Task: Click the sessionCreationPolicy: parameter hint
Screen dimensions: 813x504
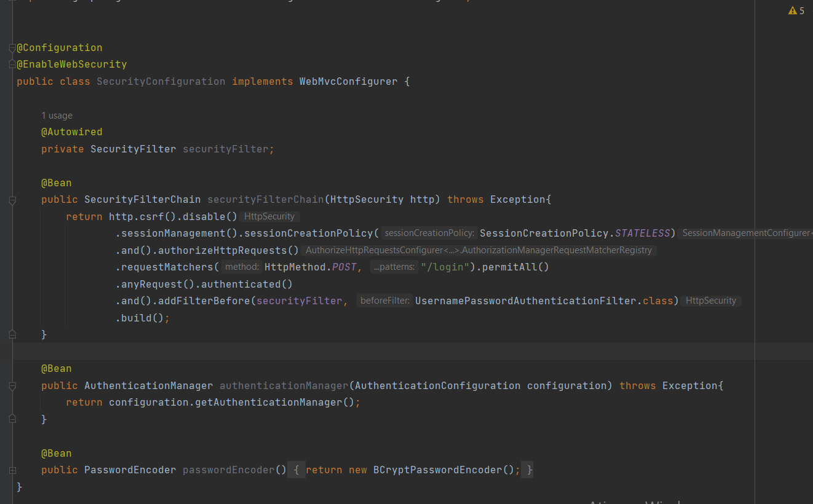Action: pos(429,234)
